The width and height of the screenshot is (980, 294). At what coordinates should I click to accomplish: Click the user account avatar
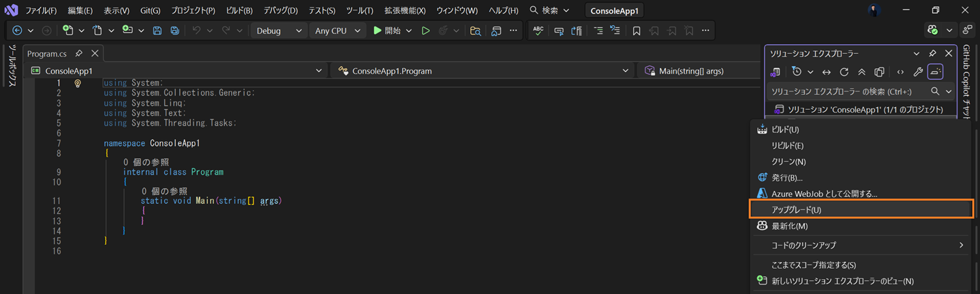click(x=874, y=10)
